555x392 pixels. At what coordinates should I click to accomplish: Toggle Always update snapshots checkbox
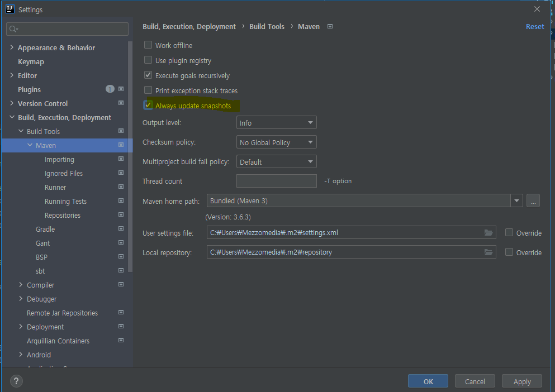(x=148, y=105)
